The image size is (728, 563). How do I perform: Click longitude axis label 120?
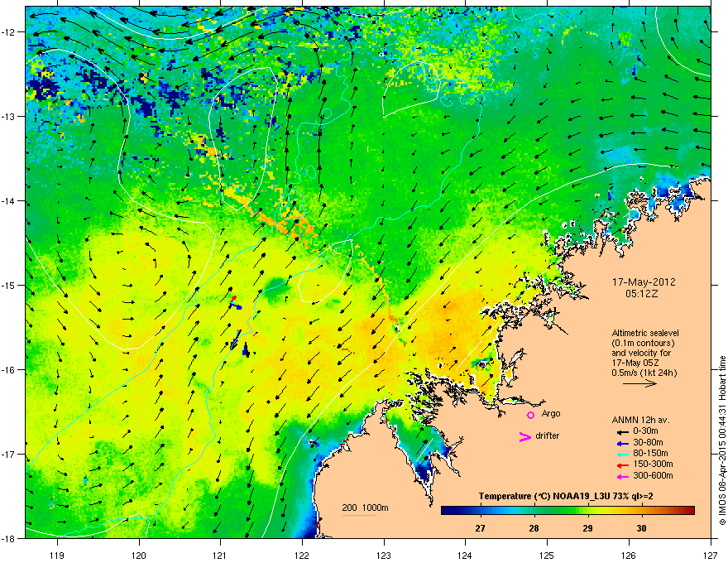coord(139,555)
